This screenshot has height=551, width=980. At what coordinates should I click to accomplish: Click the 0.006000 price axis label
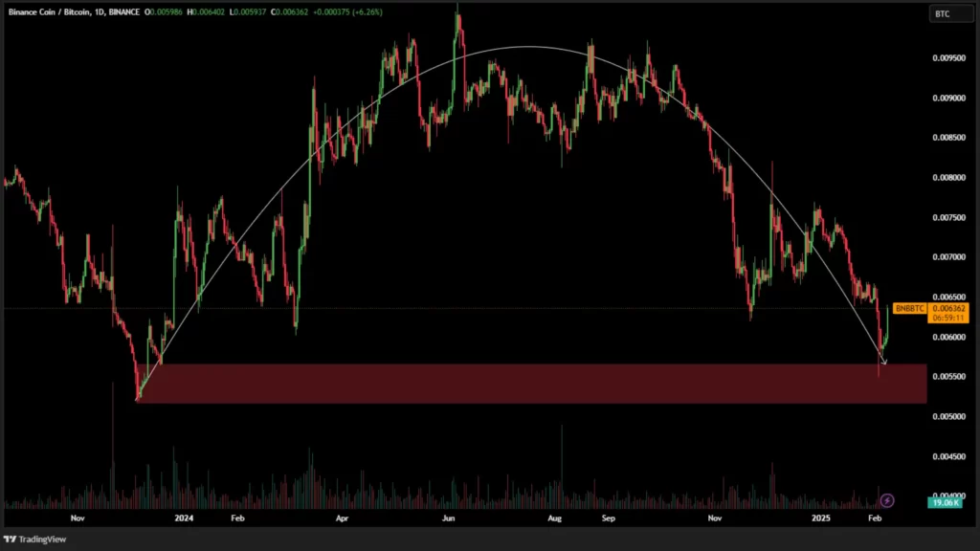point(948,338)
